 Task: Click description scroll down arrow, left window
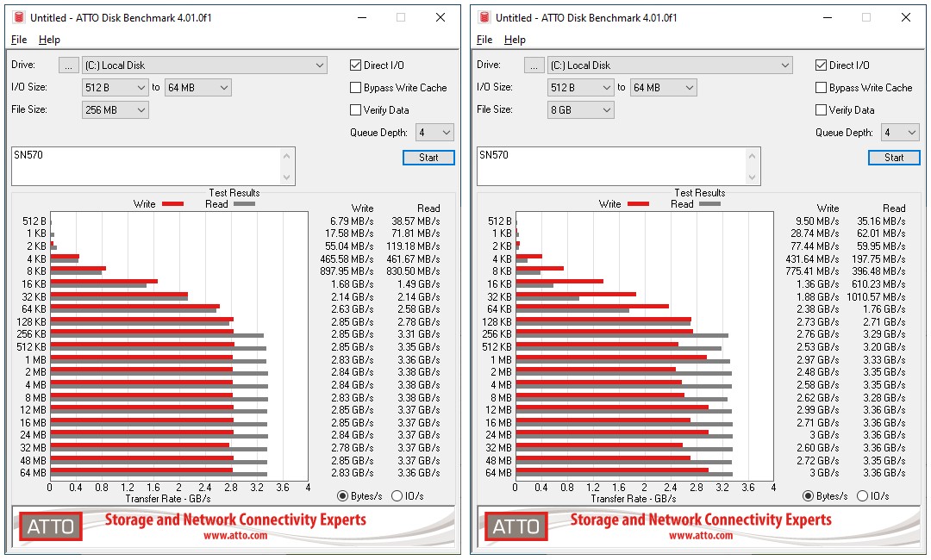[287, 177]
